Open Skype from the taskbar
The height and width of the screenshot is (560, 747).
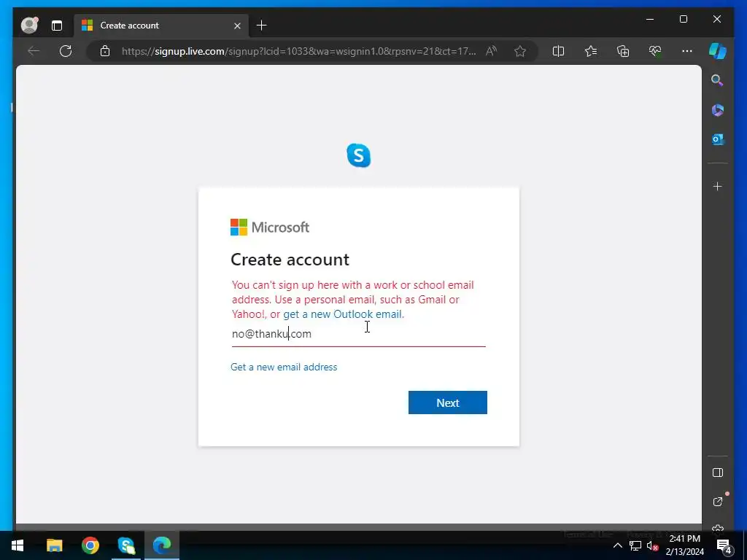coord(126,545)
